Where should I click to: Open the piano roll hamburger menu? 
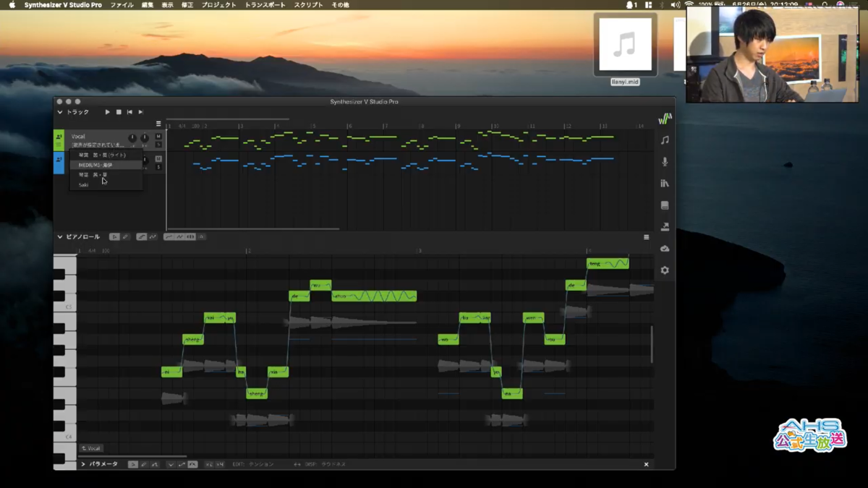point(646,237)
